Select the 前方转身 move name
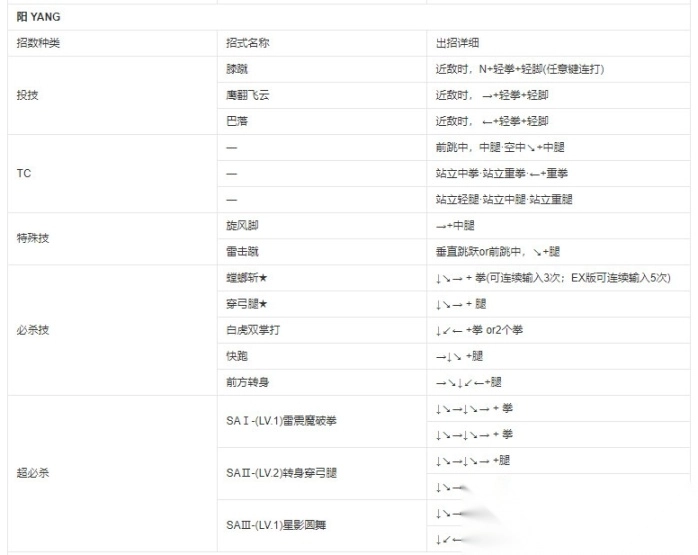 pos(247,382)
